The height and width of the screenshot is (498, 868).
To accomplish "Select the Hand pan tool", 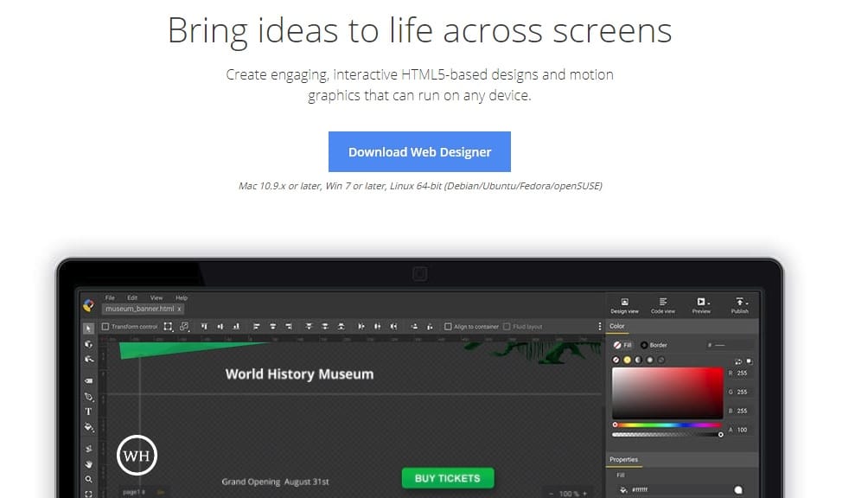I will 88,464.
